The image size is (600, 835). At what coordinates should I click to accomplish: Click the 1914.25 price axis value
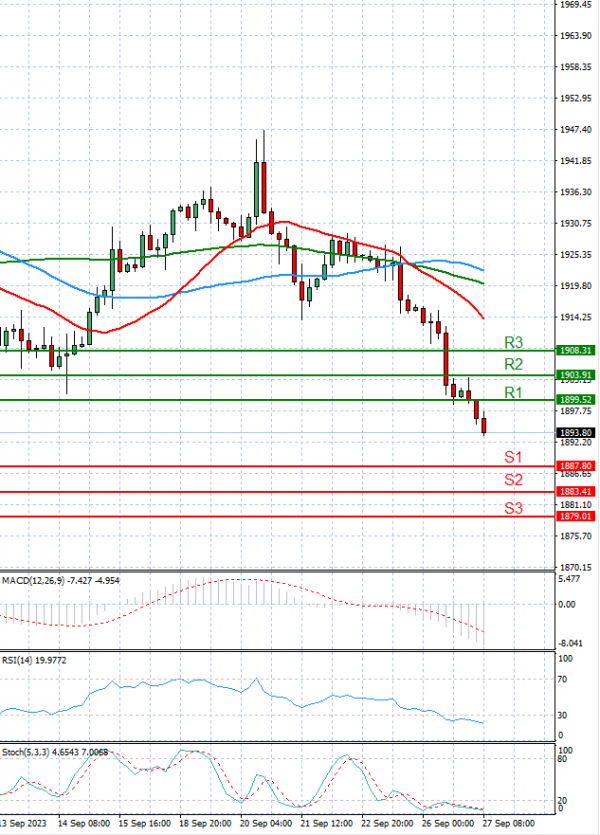(x=576, y=317)
